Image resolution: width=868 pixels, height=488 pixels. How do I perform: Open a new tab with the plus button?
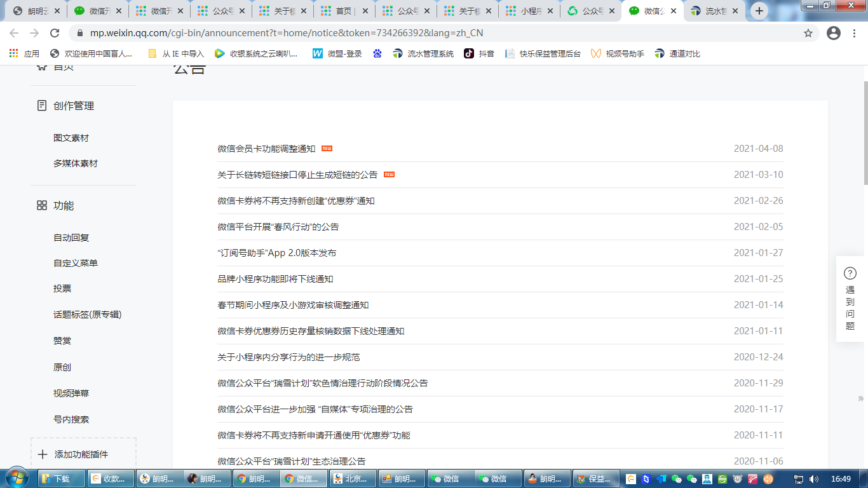(759, 11)
